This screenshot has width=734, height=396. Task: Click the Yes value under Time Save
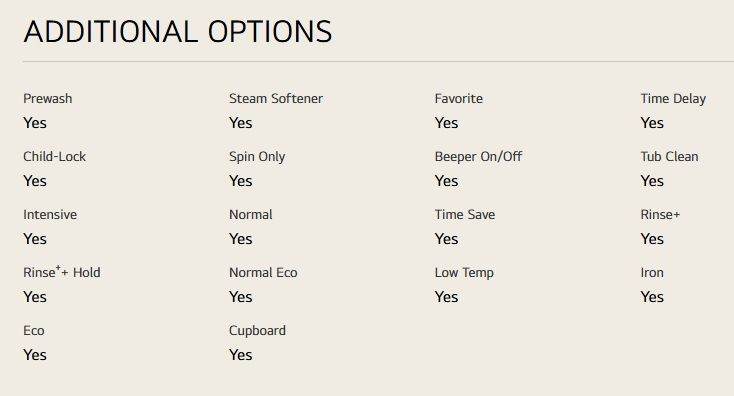pyautogui.click(x=447, y=239)
